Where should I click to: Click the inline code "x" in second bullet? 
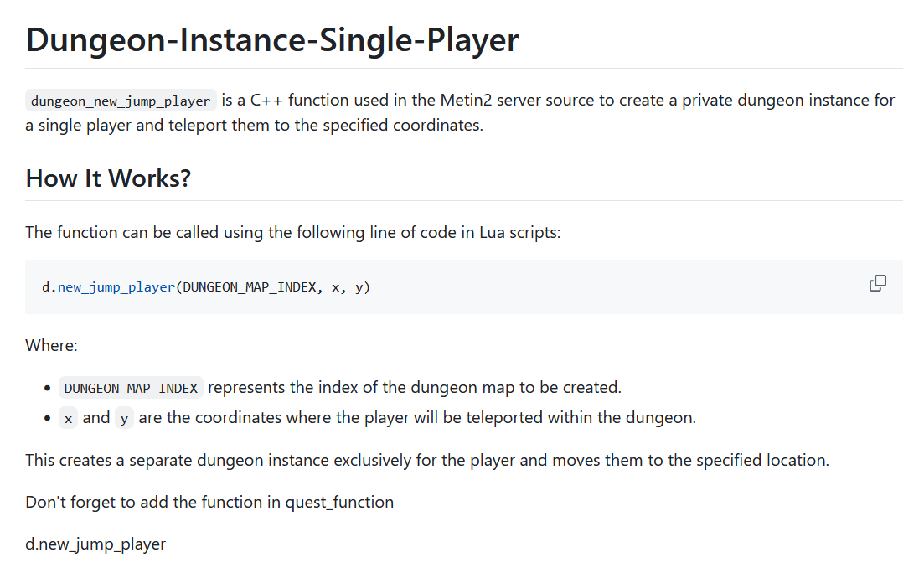pyautogui.click(x=68, y=418)
